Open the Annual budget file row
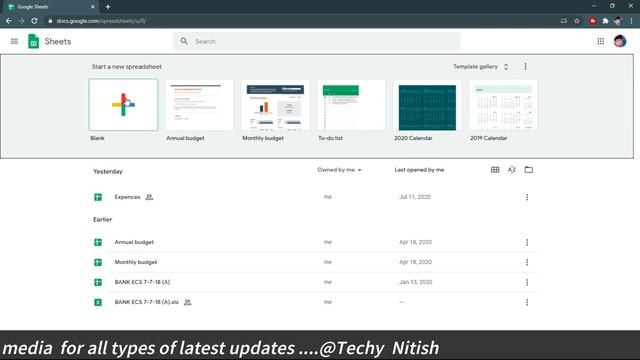Screen dimensions: 640x360 [x=314, y=242]
